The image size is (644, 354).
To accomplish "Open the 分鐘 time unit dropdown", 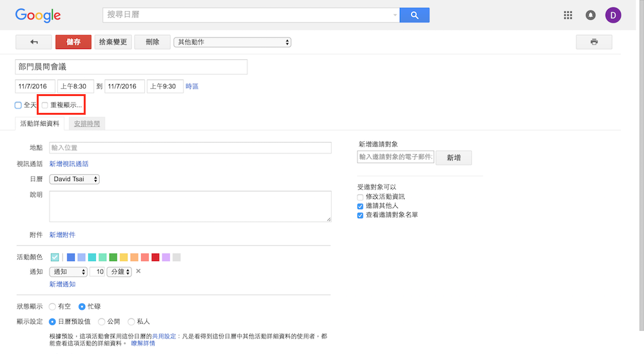I will pos(119,272).
